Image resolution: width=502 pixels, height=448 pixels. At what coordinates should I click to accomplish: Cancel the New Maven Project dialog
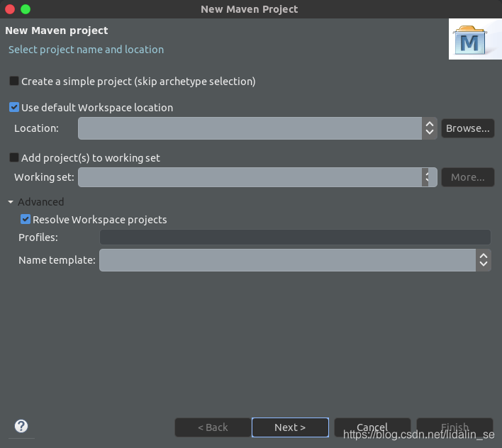[x=372, y=427]
